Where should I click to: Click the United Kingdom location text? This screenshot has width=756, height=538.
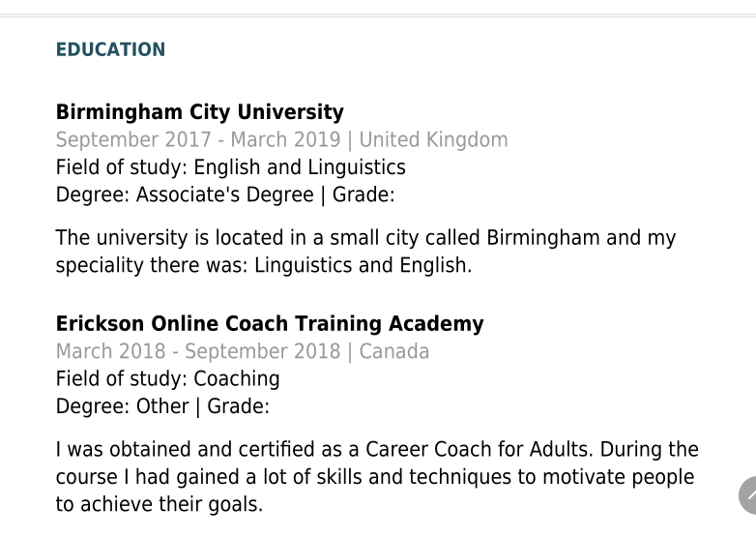[433, 139]
